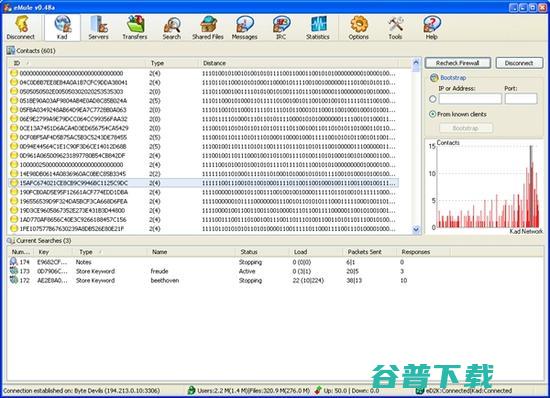Viewport: 550px width, 398px height.
Task: Open the Options gear icon
Action: pos(359,28)
